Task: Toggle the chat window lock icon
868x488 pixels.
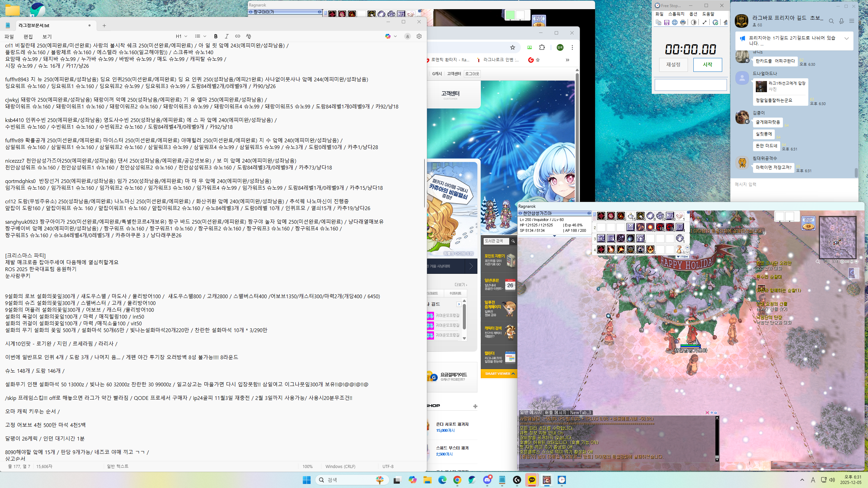Action: (716, 412)
